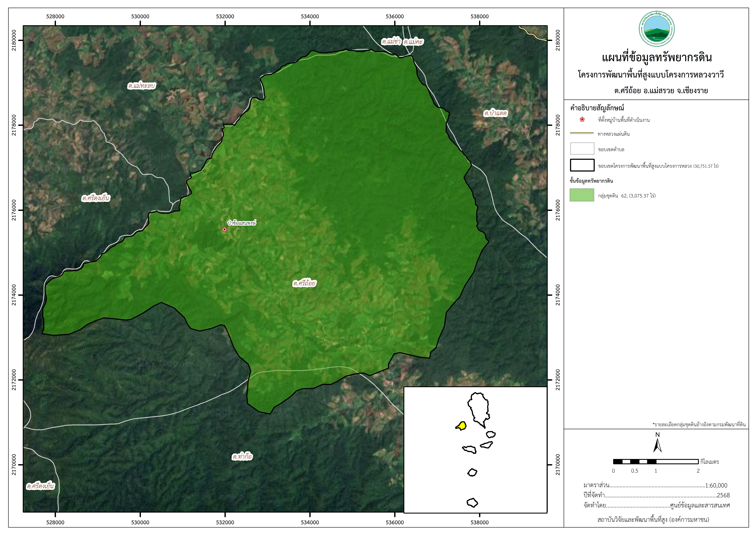The width and height of the screenshot is (756, 535).
Task: Click the map title 'แผนที่ข้อมูลทรัพยากรดิน'
Action: (657, 58)
